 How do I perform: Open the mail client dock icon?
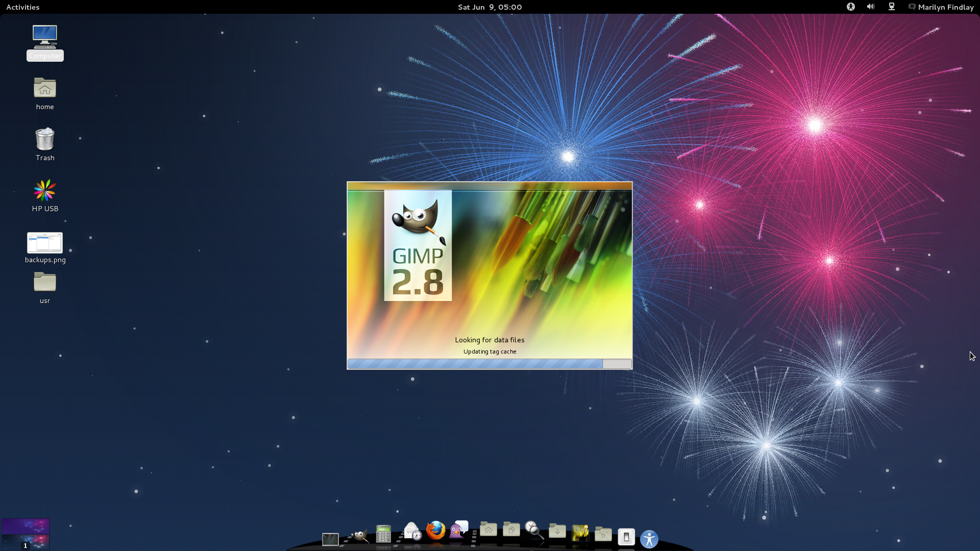pyautogui.click(x=412, y=531)
